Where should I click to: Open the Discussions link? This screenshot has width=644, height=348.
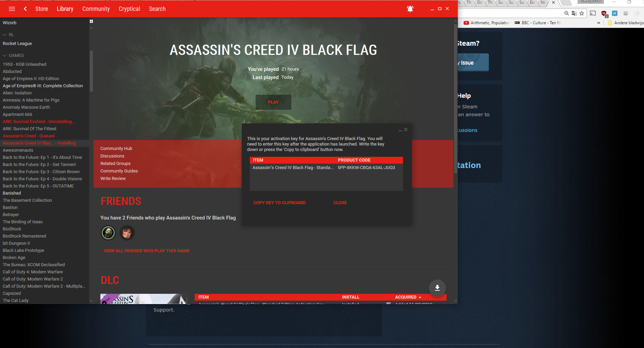click(x=112, y=156)
